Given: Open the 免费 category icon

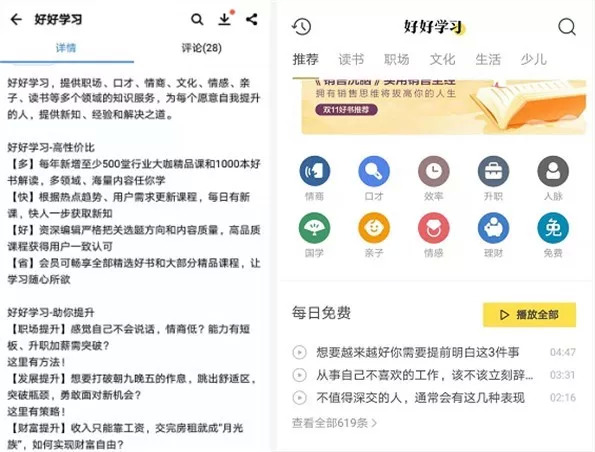Looking at the screenshot, I should [x=553, y=228].
